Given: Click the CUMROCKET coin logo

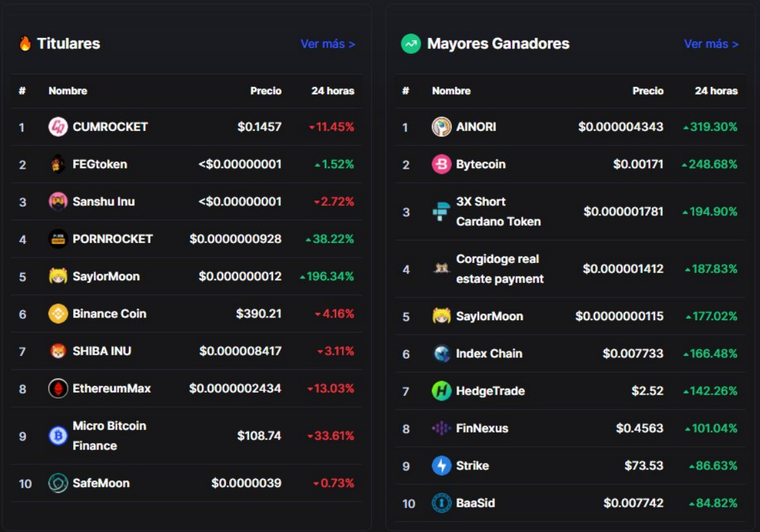Looking at the screenshot, I should [58, 127].
